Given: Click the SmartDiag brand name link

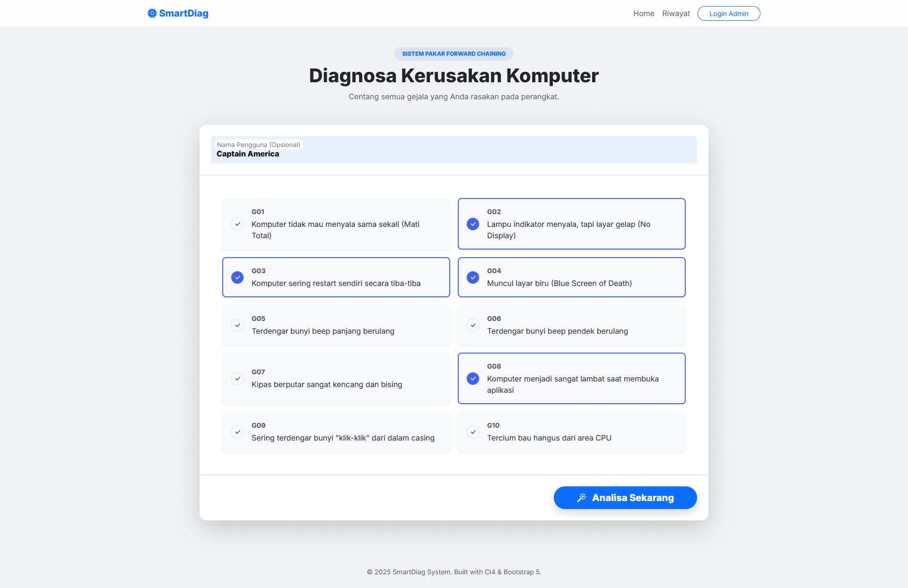Looking at the screenshot, I should click(x=183, y=13).
